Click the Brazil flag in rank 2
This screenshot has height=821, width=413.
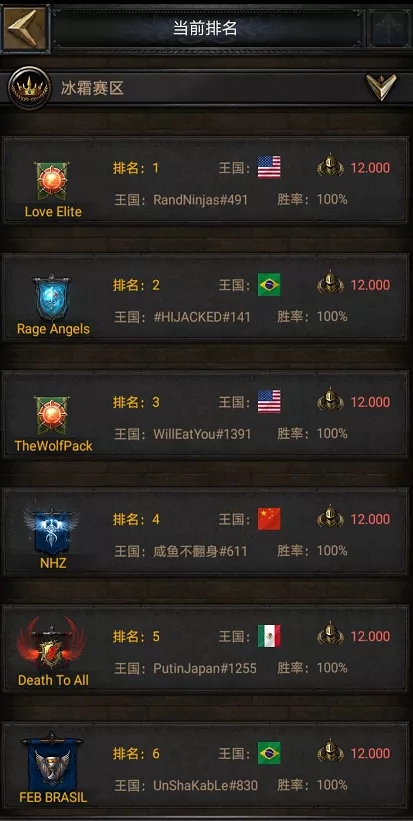tap(269, 285)
